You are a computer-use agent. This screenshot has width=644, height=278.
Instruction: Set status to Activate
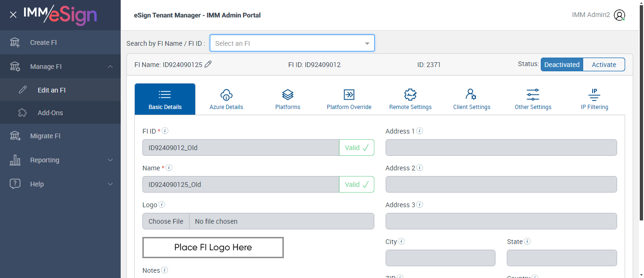tap(604, 65)
